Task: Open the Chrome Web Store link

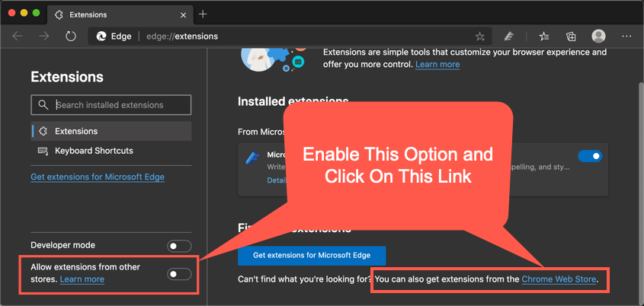Action: click(x=559, y=280)
